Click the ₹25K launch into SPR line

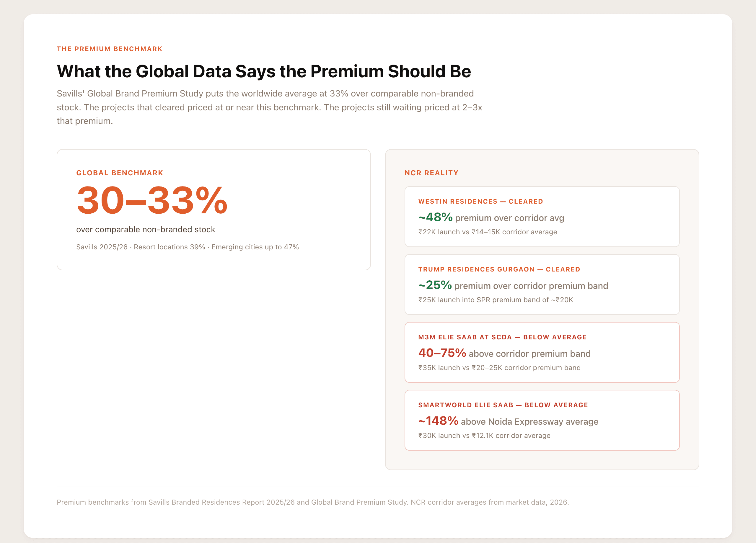495,300
